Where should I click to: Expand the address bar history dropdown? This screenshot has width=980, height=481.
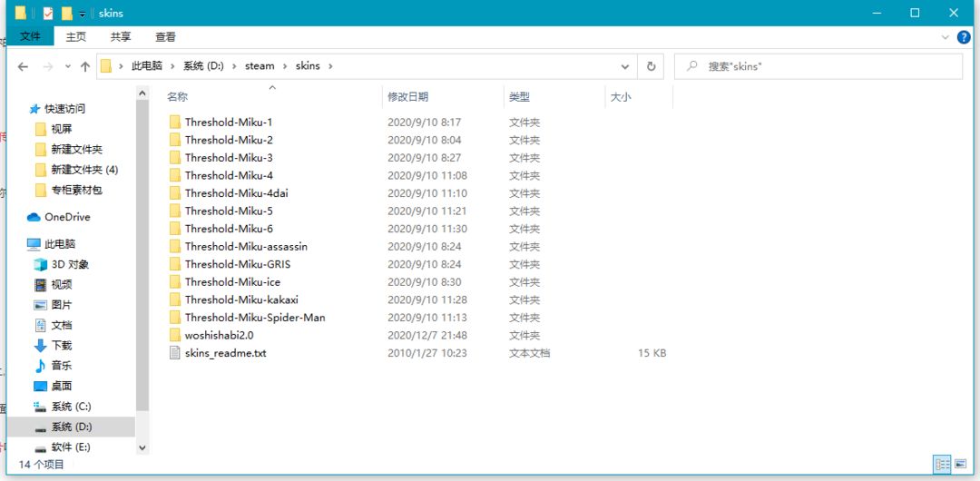(x=625, y=66)
